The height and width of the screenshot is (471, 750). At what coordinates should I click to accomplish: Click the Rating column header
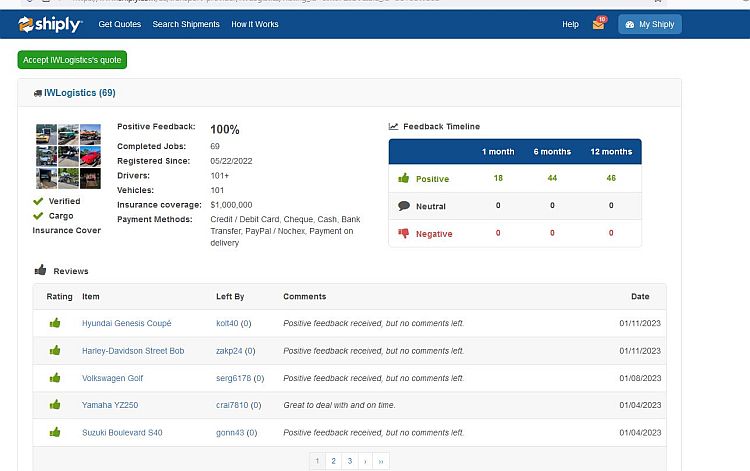59,296
